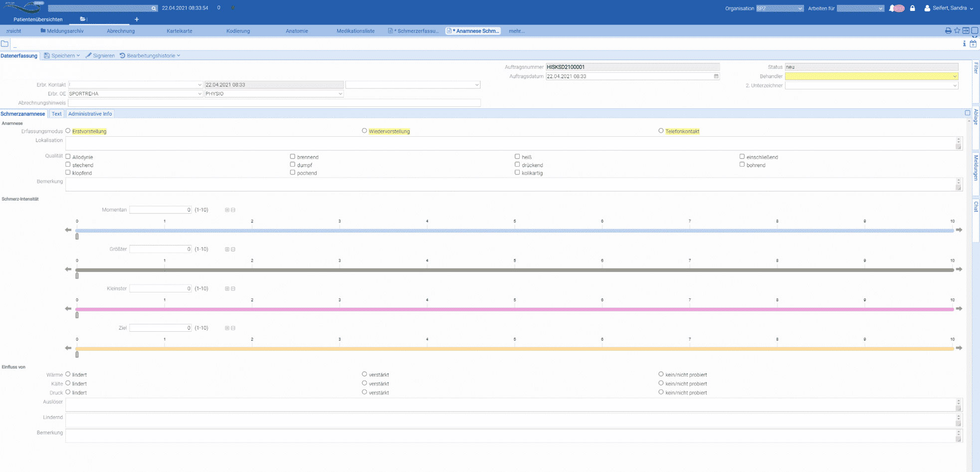Click the print icon in the tab bar
980x472 pixels.
948,31
